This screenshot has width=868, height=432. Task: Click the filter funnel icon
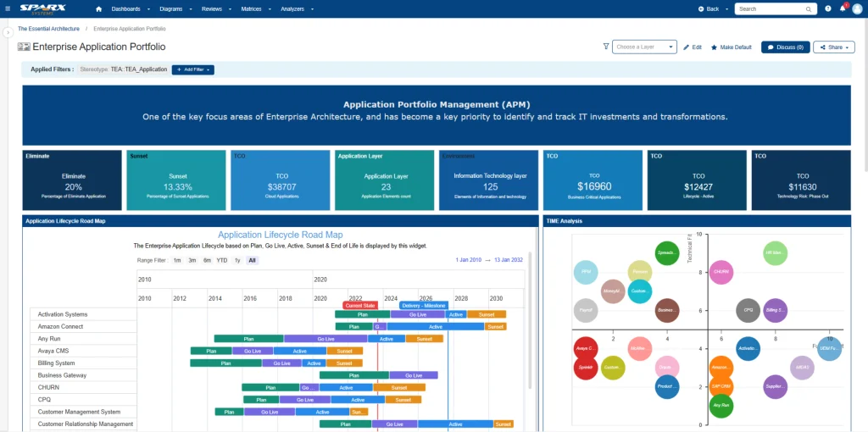[605, 47]
